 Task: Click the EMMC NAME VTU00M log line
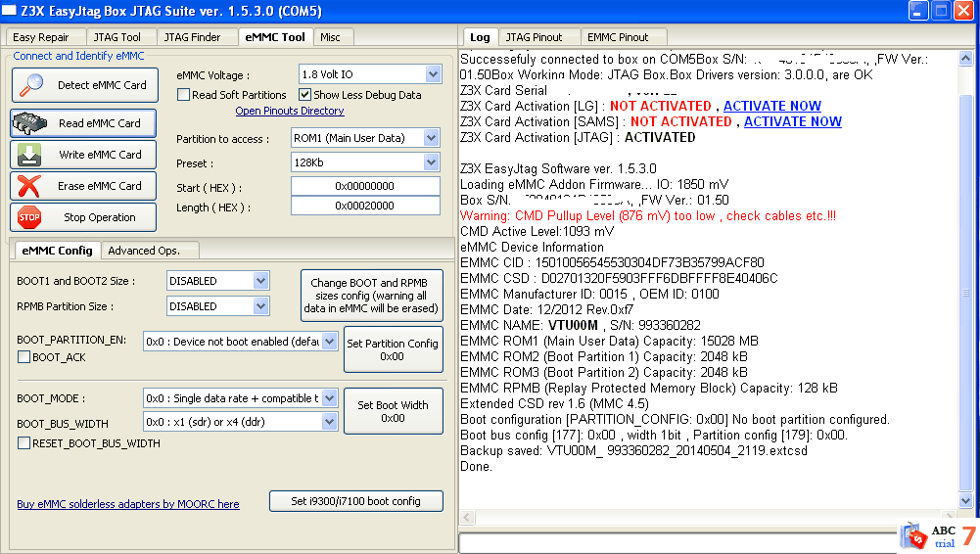point(580,325)
